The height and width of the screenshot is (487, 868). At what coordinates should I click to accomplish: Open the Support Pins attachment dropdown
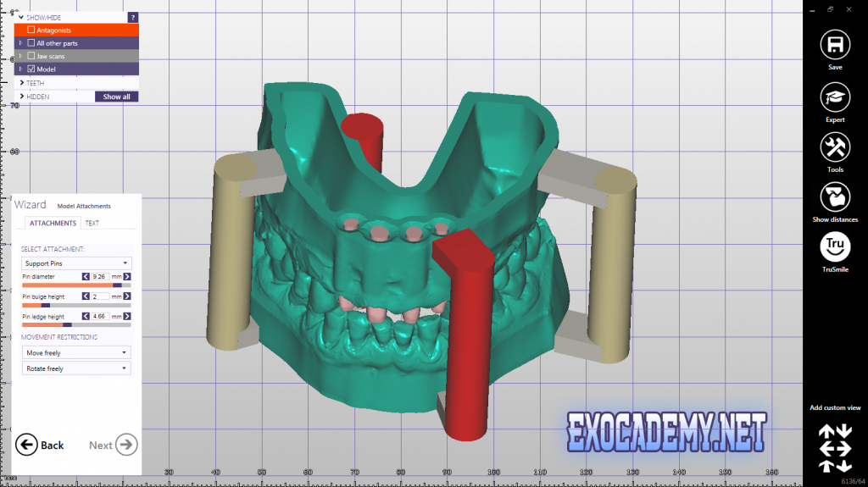click(76, 263)
